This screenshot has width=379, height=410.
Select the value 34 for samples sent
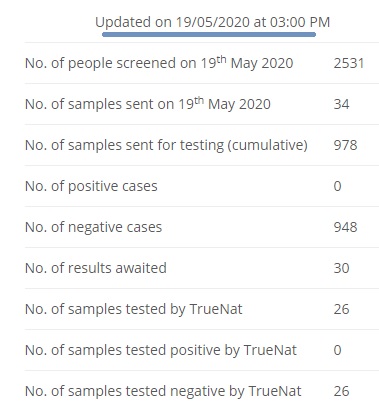[341, 104]
